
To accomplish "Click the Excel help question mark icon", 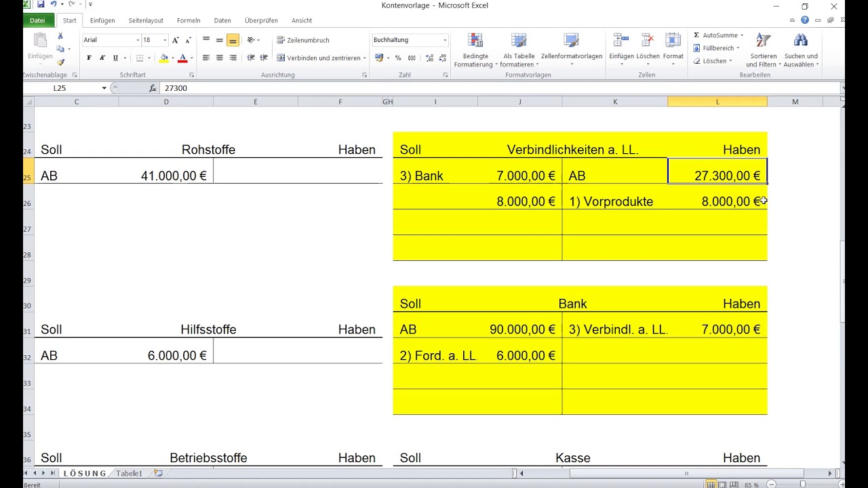I will 804,20.
